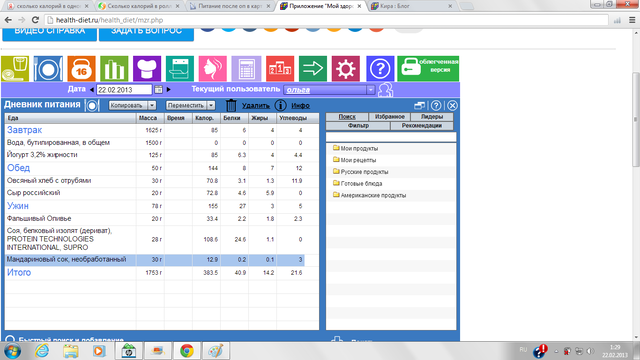Open Chrome menu icon
Image resolution: width=640 pixels, height=360 pixels.
click(x=632, y=20)
